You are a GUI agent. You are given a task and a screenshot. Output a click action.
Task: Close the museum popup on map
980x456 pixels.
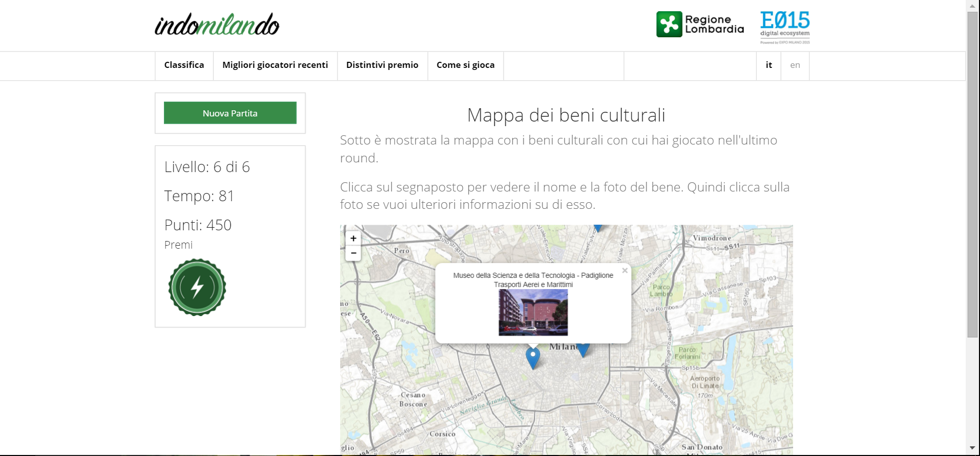coord(625,271)
